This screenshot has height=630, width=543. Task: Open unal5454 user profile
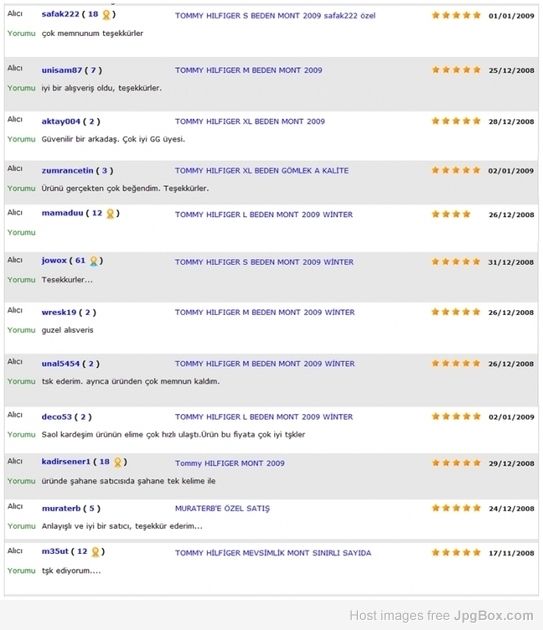[60, 364]
